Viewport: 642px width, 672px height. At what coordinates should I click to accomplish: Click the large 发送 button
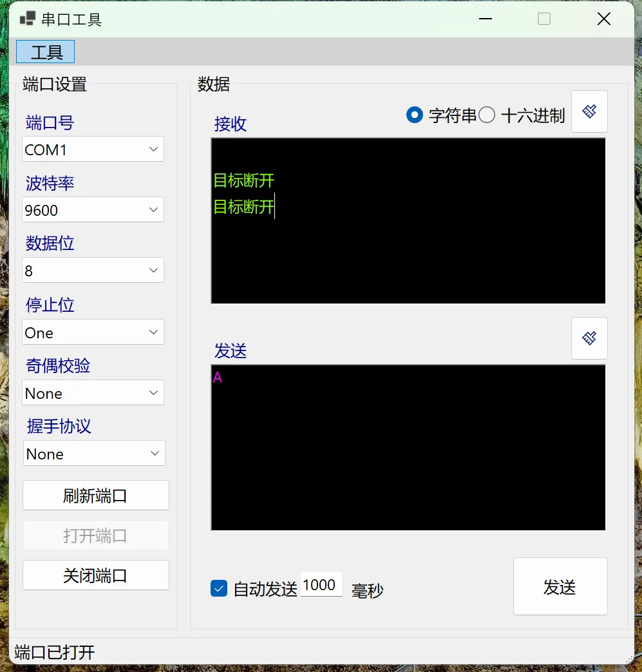560,586
